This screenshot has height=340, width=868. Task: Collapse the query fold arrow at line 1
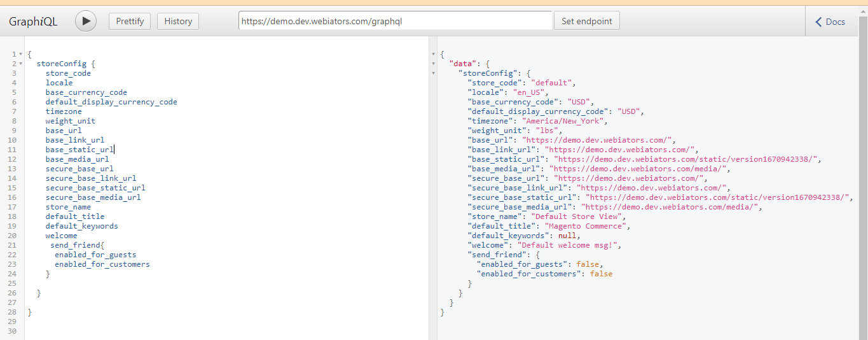(21, 54)
